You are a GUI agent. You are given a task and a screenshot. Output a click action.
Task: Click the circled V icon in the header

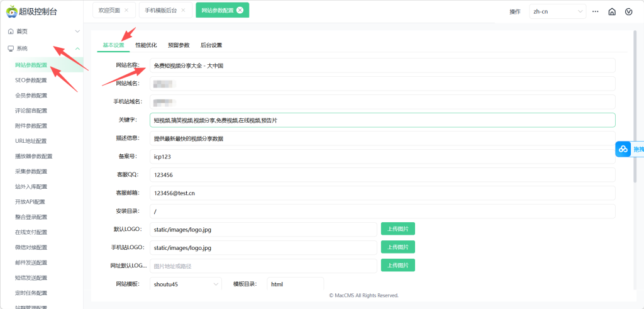pos(629,11)
